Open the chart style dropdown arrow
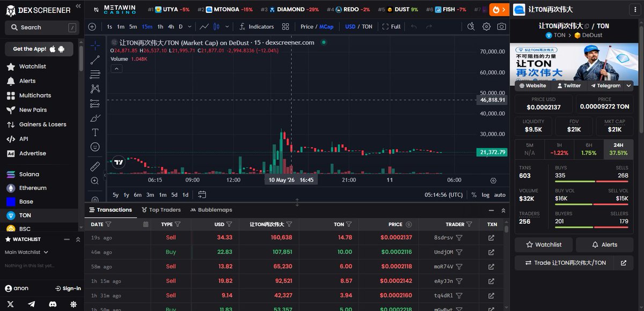The width and height of the screenshot is (644, 311). click(227, 26)
